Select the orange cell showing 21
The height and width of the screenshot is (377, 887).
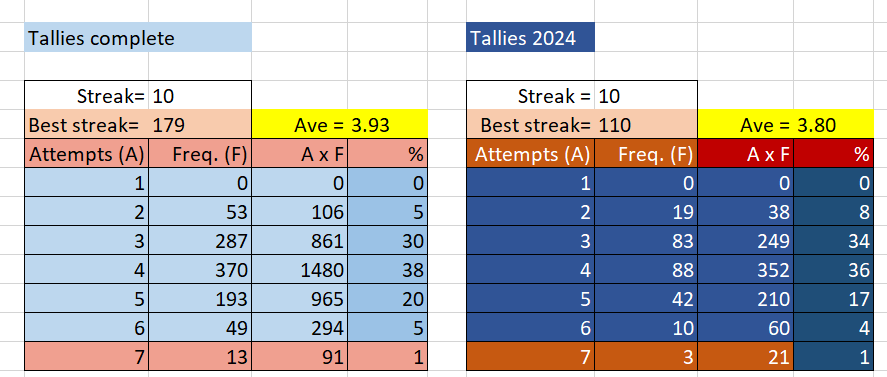[745, 356]
